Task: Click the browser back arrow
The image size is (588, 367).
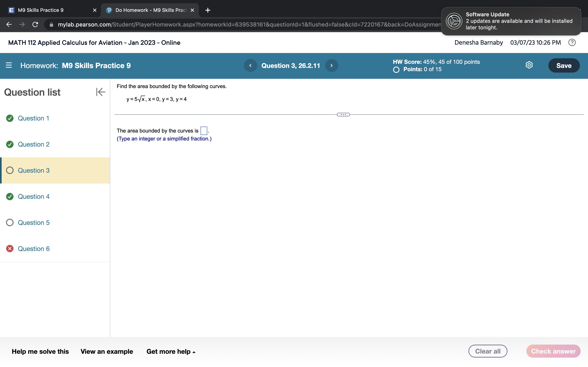Action: tap(9, 24)
